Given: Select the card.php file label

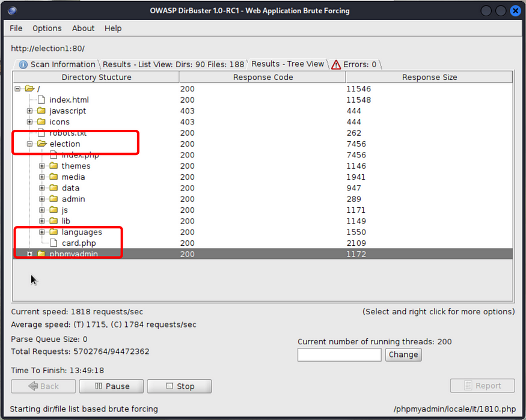Looking at the screenshot, I should tap(79, 243).
